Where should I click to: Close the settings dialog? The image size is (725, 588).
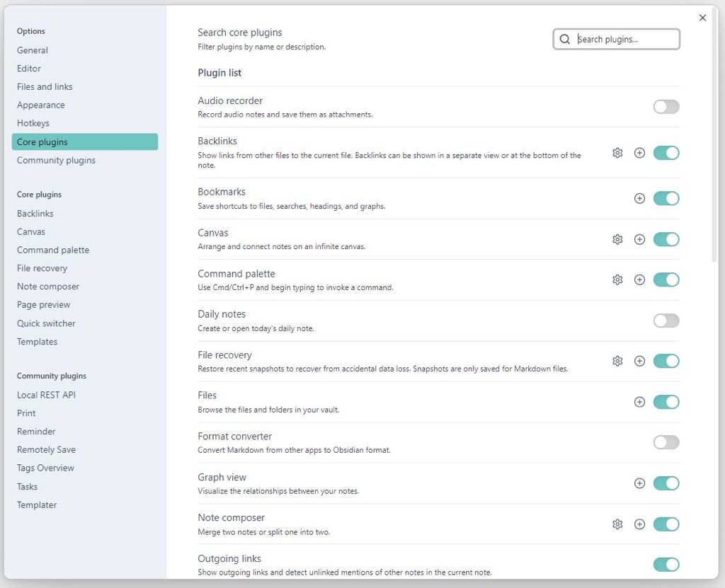pos(702,18)
